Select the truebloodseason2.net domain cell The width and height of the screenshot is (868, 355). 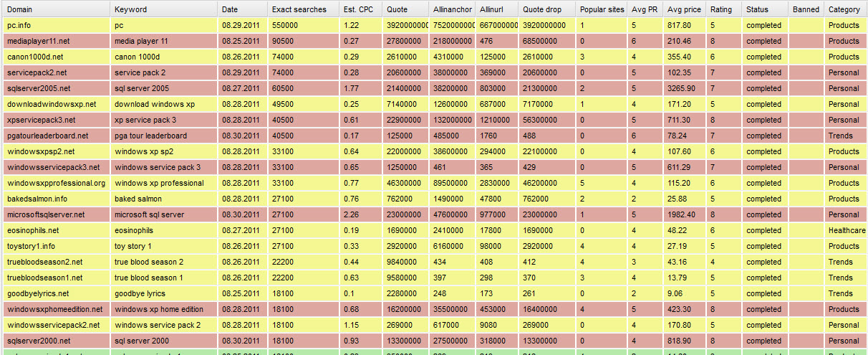56,262
